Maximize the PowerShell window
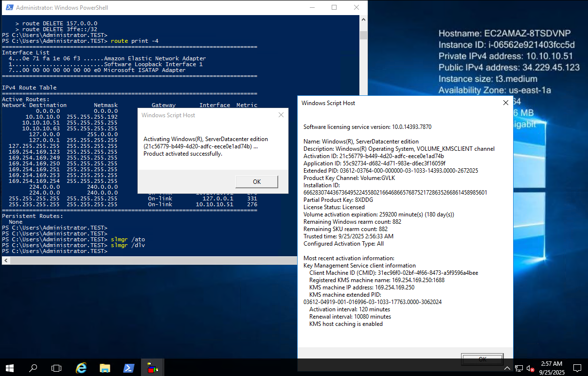 pos(334,7)
